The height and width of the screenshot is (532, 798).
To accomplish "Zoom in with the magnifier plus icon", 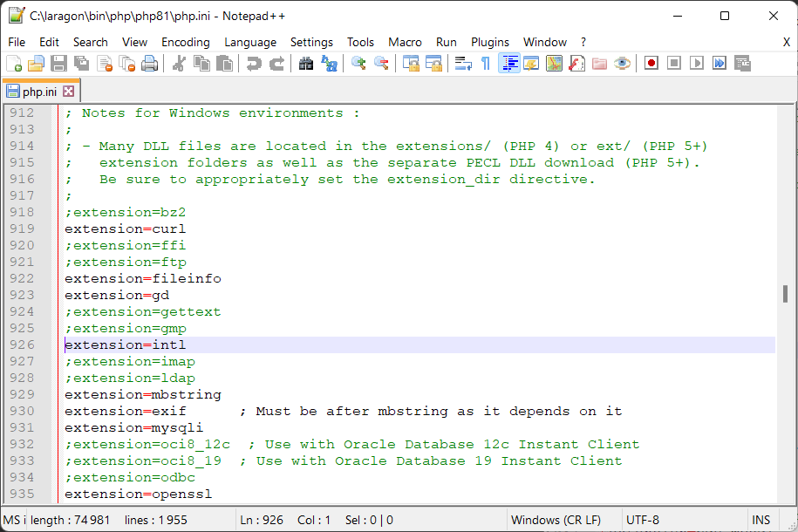I will coord(358,64).
